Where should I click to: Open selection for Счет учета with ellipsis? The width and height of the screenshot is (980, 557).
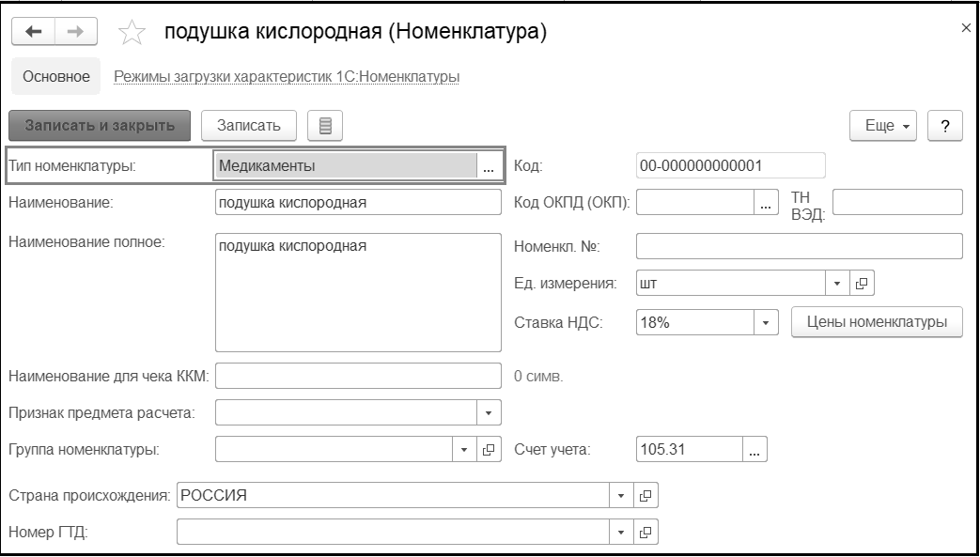click(x=754, y=450)
